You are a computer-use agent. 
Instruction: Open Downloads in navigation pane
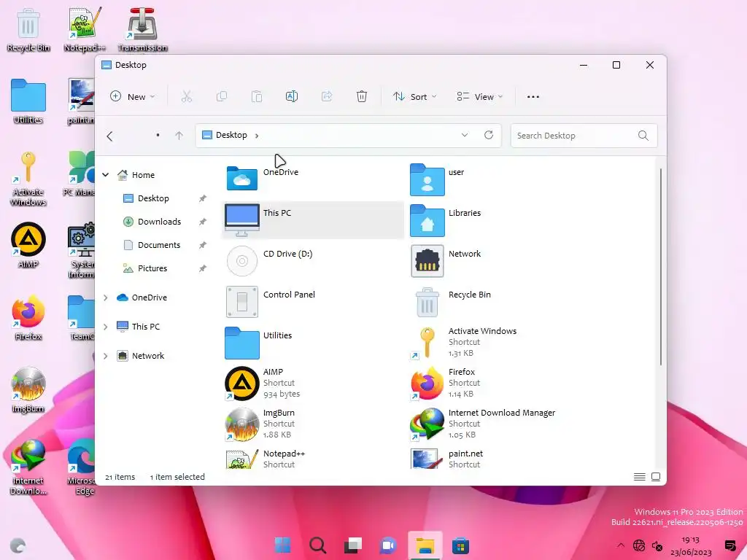pos(159,222)
